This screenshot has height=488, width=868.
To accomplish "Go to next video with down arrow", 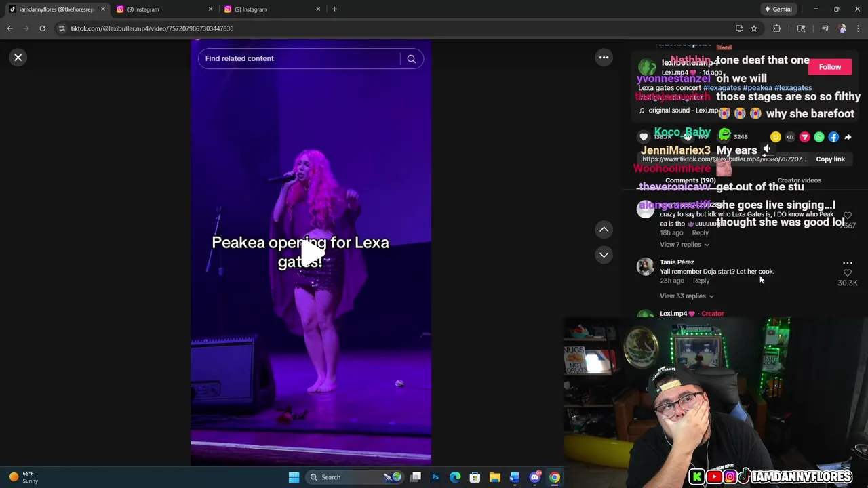I will (x=604, y=255).
